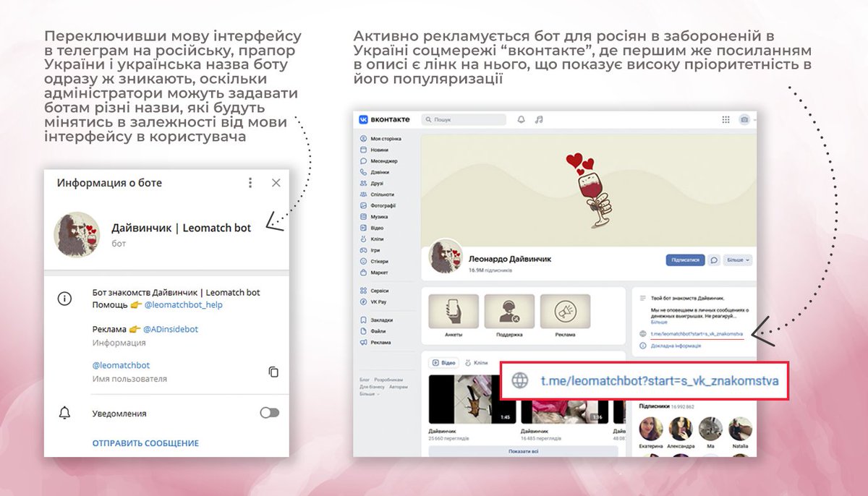Click the message bubble icon beside Підписатися
The image size is (868, 496).
pos(715,260)
